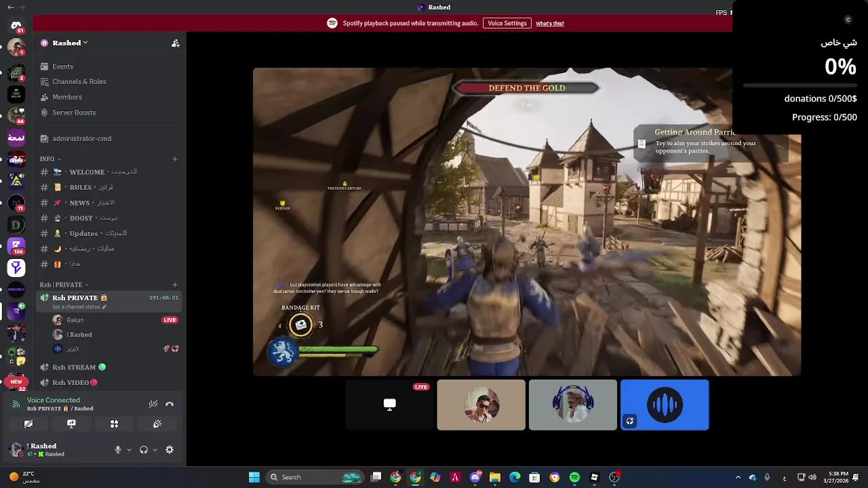Select the blue headphones avatar participant tile
Screen dimensions: 868x488
[x=573, y=405]
